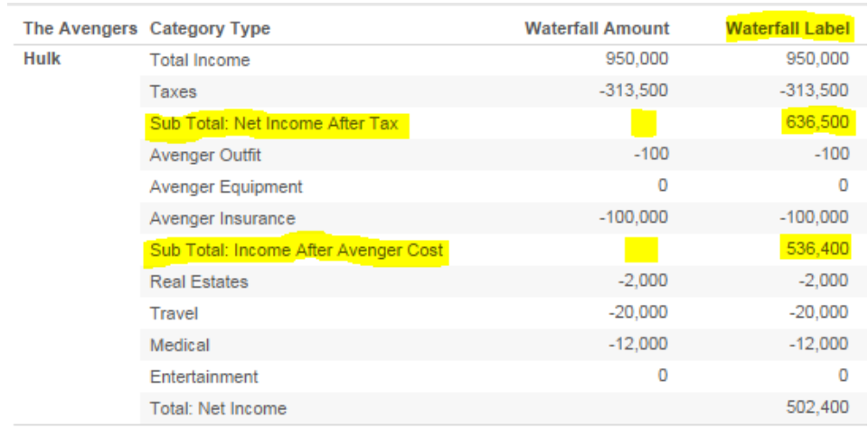Click Waterfall Label value in Avenger Outfit row
The width and height of the screenshot is (868, 429).
(832, 154)
